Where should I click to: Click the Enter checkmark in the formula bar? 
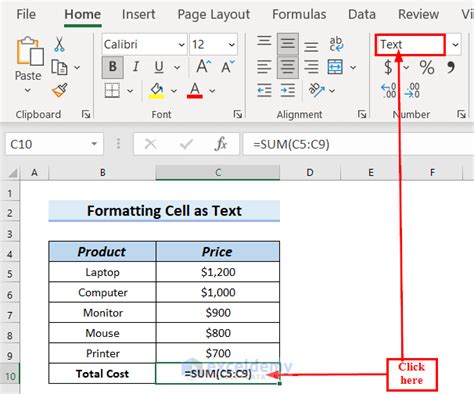186,144
